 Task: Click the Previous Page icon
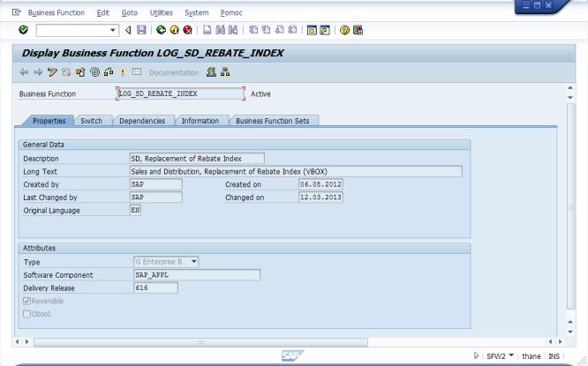tap(267, 30)
